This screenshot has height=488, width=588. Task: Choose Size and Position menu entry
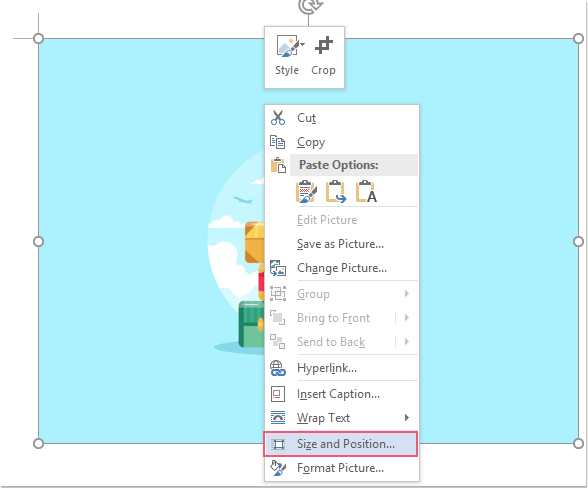point(340,444)
